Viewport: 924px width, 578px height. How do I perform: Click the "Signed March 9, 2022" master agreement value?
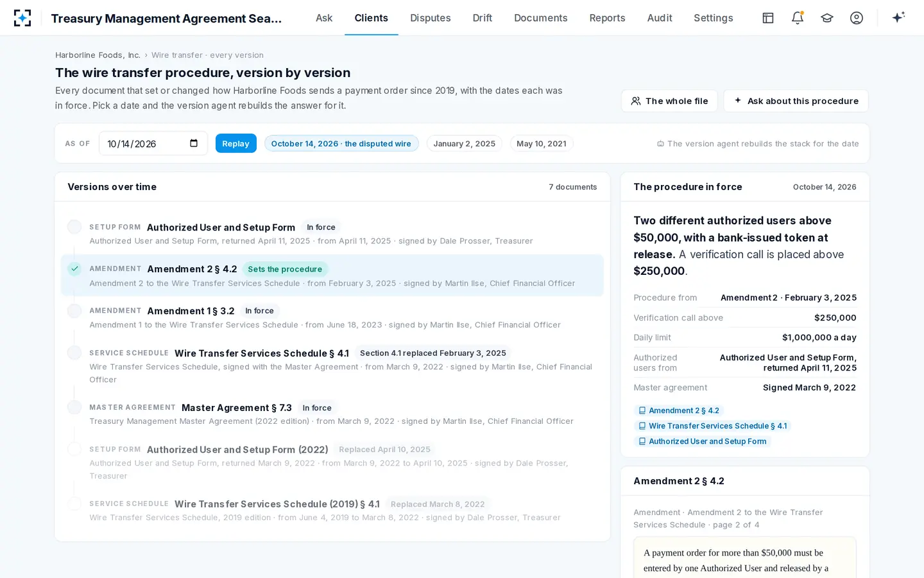point(810,387)
